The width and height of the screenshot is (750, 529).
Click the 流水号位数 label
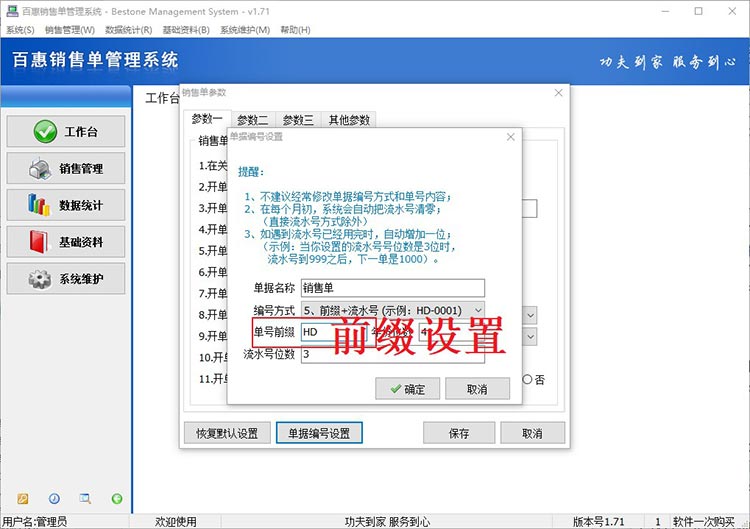tap(269, 354)
